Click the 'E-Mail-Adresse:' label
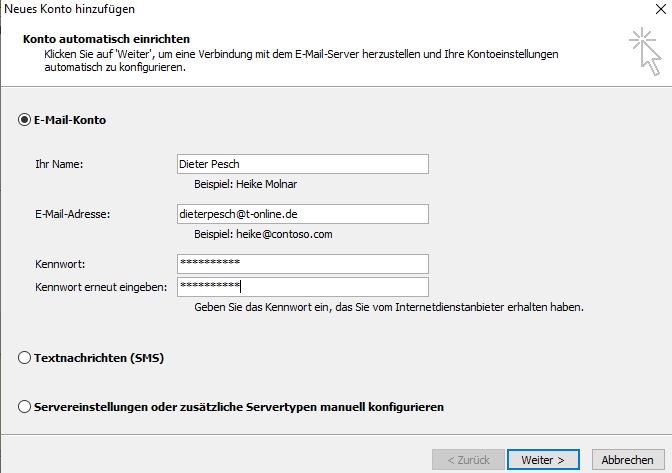Screen dimensions: 672x473 click(72, 214)
